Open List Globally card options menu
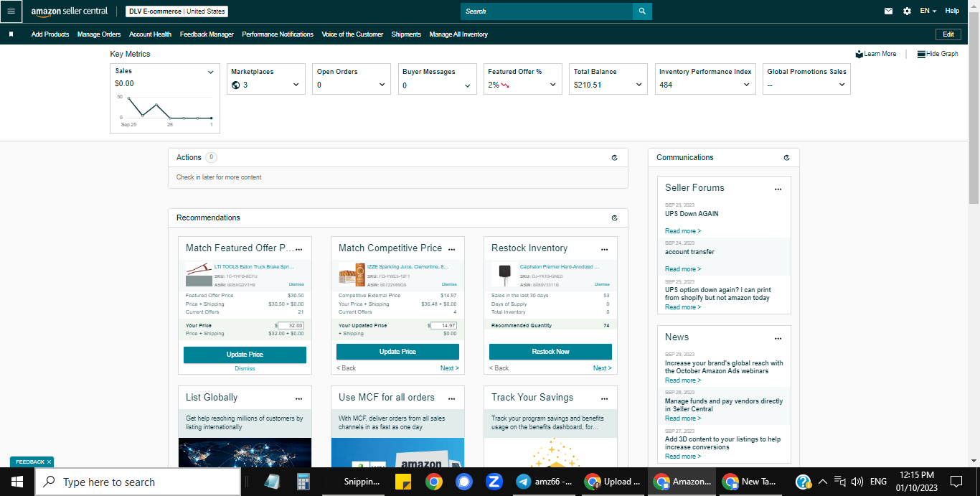This screenshot has width=980, height=496. [299, 398]
